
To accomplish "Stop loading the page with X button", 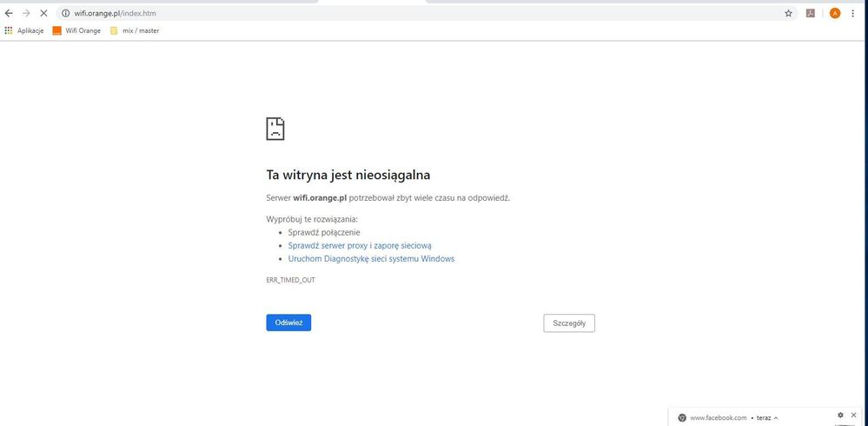I will (43, 14).
